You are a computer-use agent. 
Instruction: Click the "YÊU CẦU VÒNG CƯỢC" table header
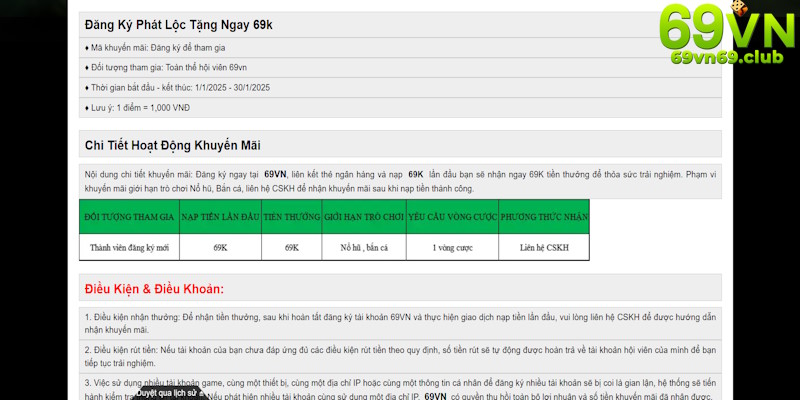453,217
